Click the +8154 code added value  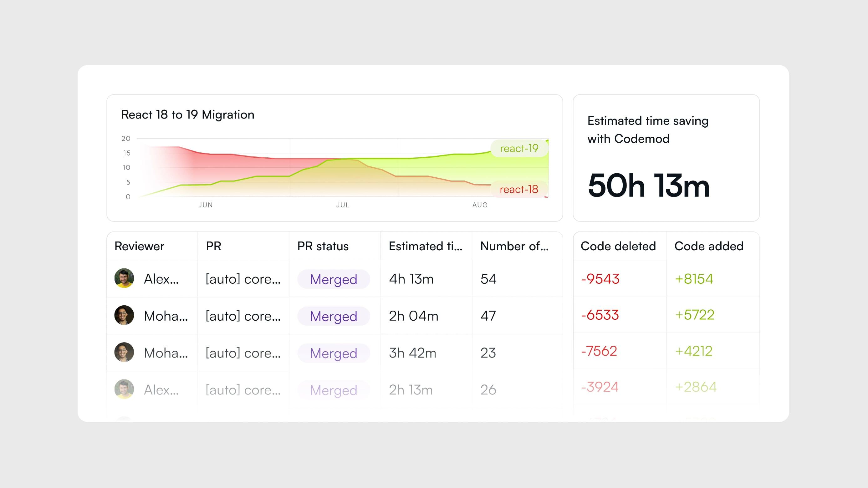694,279
